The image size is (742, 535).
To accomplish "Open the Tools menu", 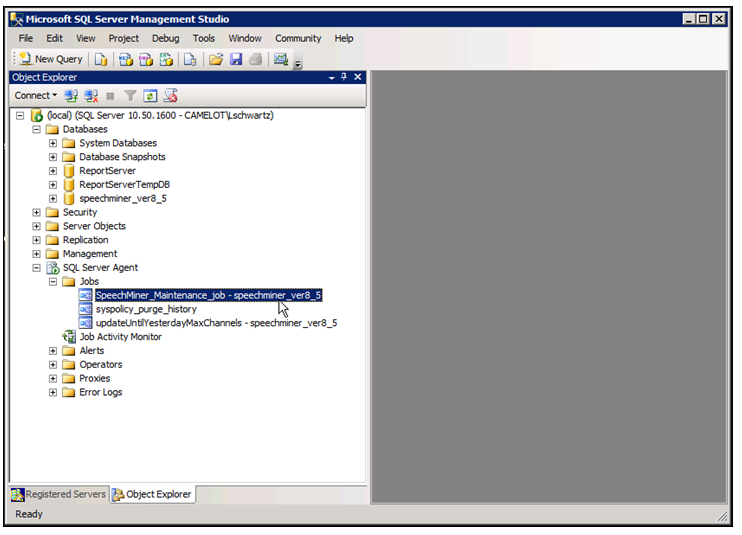I will pyautogui.click(x=203, y=38).
